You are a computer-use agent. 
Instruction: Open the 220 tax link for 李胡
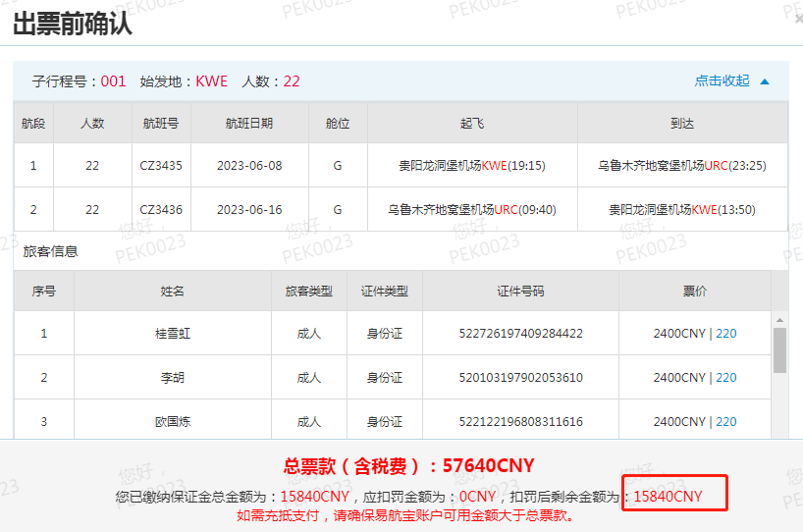tap(725, 378)
